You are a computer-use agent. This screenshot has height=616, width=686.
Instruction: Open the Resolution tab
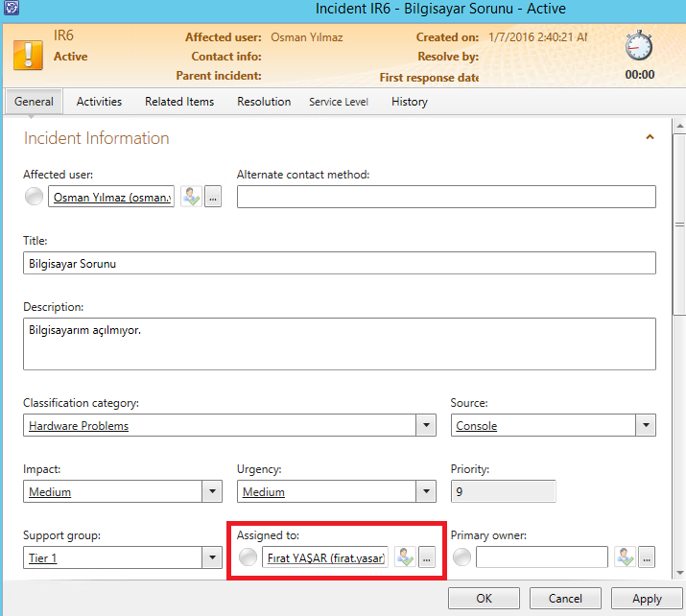pos(264,102)
